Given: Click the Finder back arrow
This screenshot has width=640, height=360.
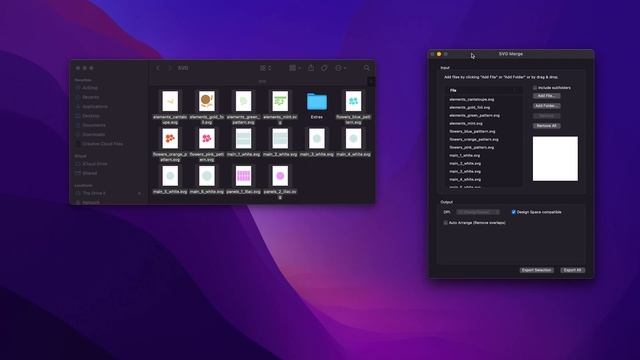Looking at the screenshot, I should click(x=158, y=68).
